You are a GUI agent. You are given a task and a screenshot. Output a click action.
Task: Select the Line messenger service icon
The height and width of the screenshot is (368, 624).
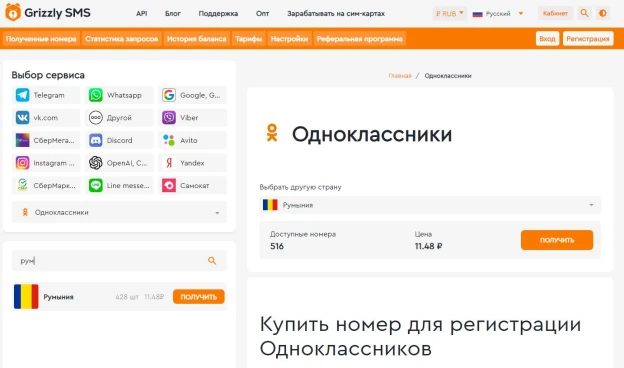click(96, 185)
